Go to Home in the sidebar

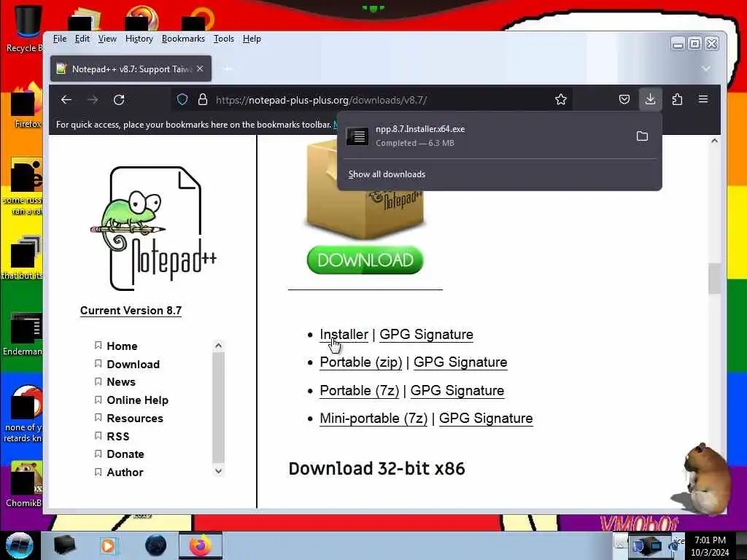[x=122, y=346]
